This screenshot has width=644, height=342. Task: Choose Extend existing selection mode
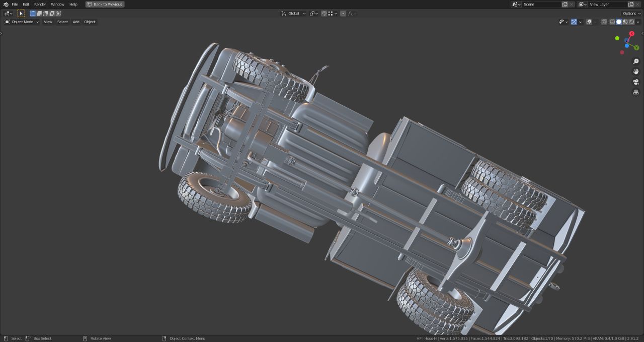point(39,14)
